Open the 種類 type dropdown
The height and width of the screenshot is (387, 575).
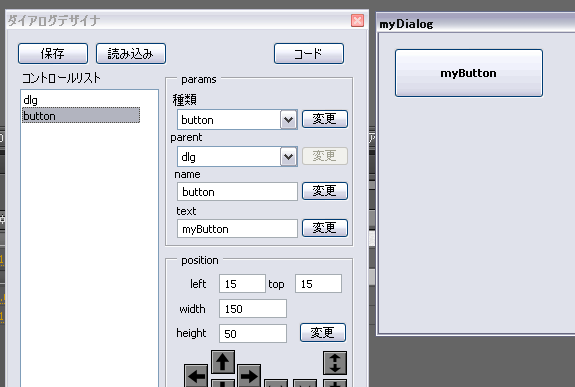pos(289,120)
